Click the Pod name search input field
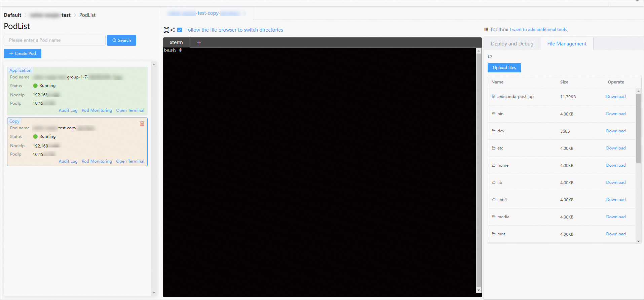The width and height of the screenshot is (644, 300). click(x=54, y=40)
